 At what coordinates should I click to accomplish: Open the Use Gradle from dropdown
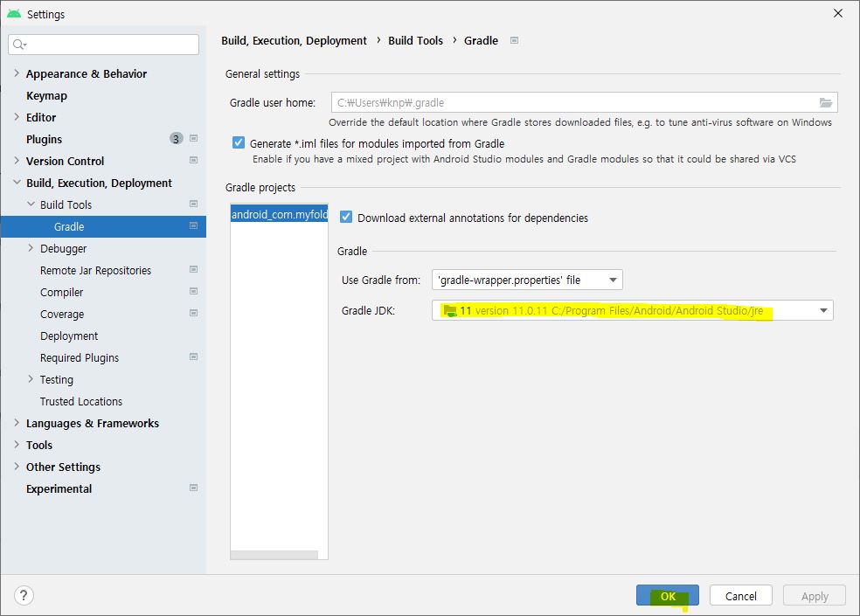pyautogui.click(x=614, y=280)
